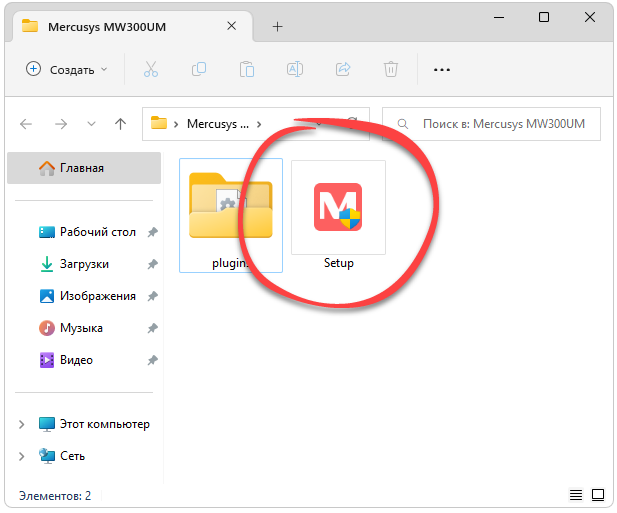Viewport: 617px width, 513px height.
Task: Go up one folder level
Action: point(120,124)
